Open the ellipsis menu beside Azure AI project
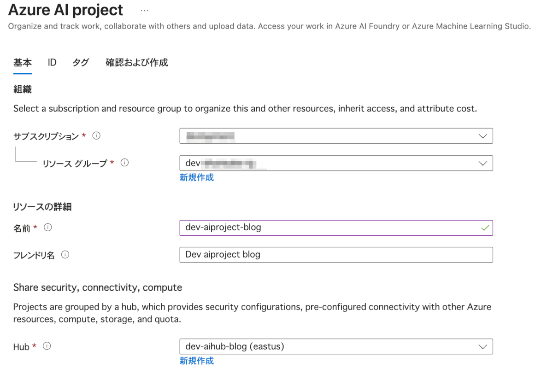Screen dimensions: 553x392 coord(145,10)
